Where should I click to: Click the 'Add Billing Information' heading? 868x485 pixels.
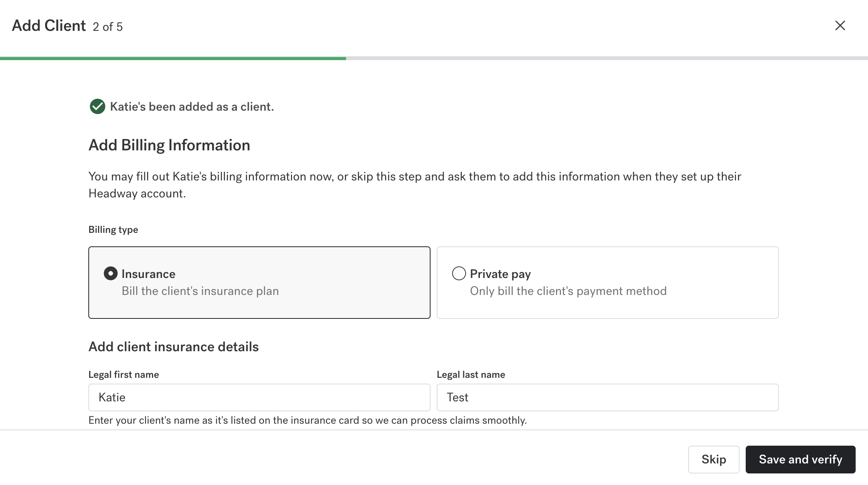(x=169, y=145)
